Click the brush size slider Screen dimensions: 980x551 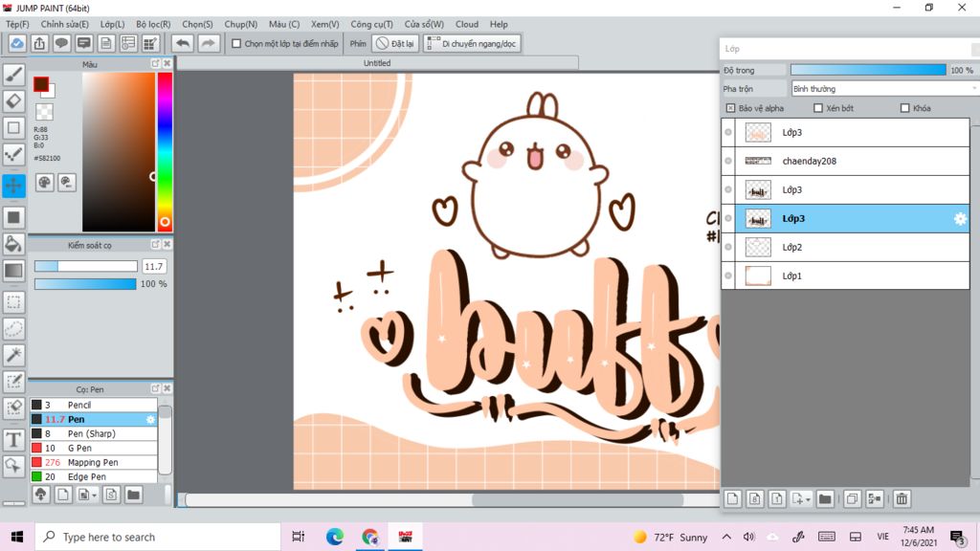[85, 266]
